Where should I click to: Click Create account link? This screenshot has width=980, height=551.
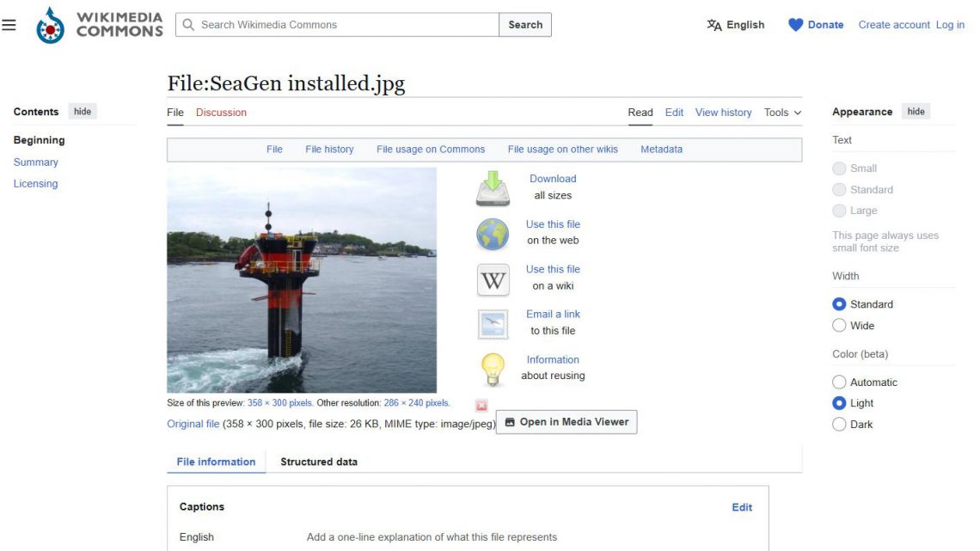(x=894, y=25)
